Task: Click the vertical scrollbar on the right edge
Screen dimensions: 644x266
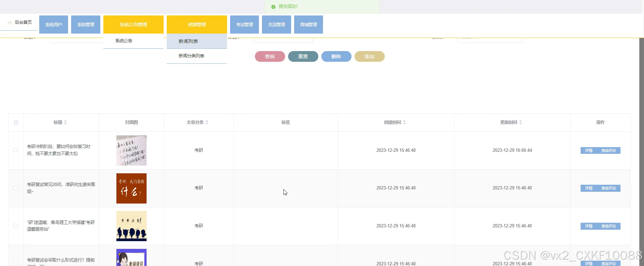Action: pos(641,151)
